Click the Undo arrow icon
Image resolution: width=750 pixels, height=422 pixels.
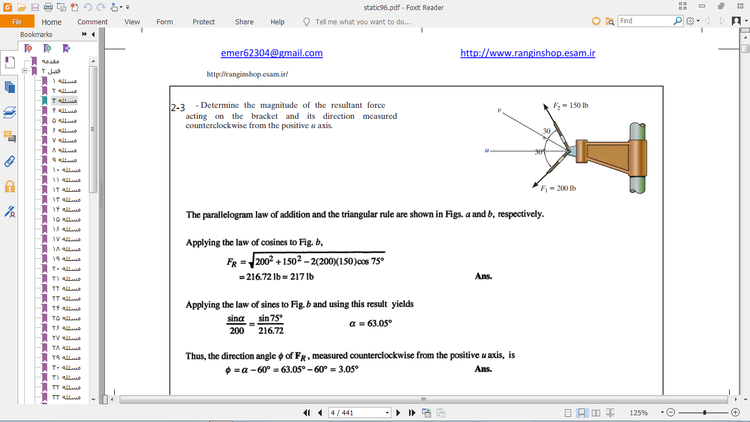(x=88, y=7)
